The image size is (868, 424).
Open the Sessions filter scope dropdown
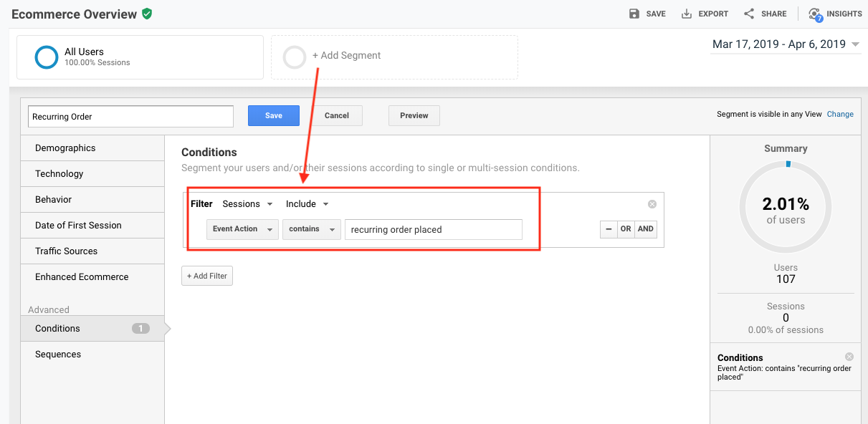pyautogui.click(x=247, y=204)
